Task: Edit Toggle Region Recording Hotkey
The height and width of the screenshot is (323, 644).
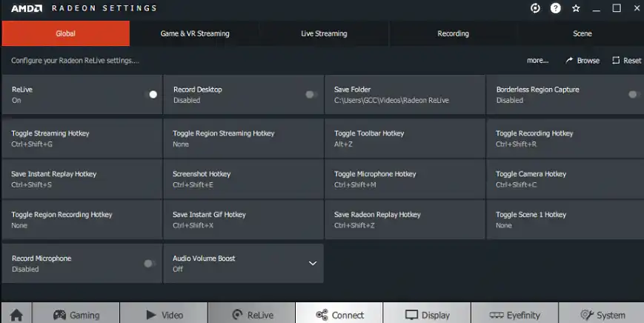Action: pyautogui.click(x=82, y=219)
